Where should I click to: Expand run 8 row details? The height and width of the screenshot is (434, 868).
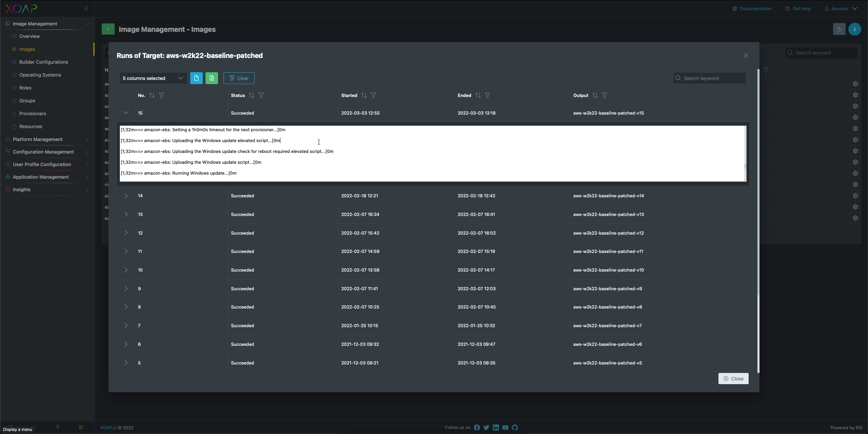click(126, 307)
